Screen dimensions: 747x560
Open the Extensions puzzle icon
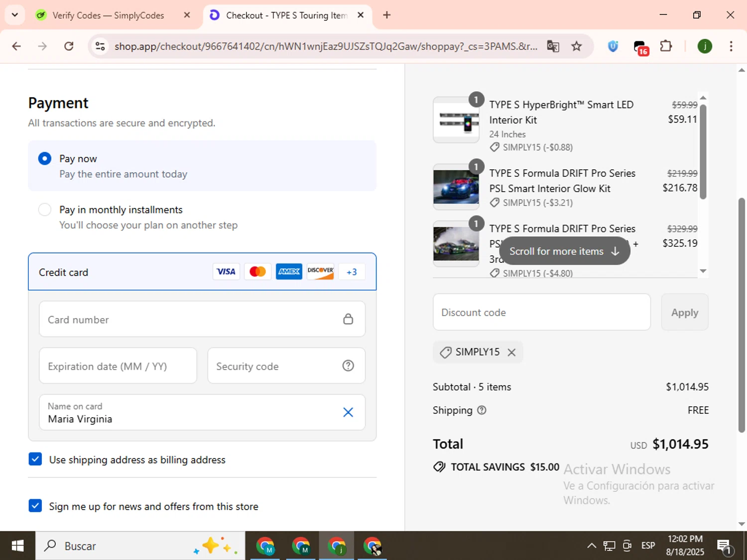click(x=666, y=46)
